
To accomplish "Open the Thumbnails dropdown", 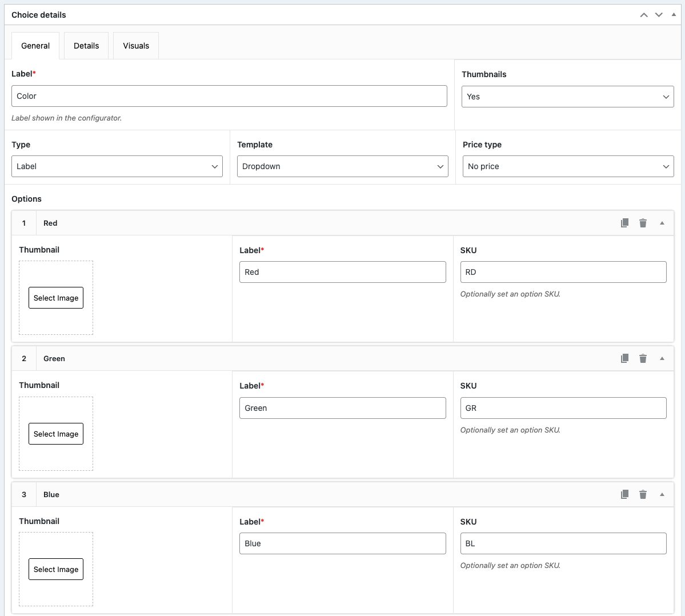I will 567,97.
